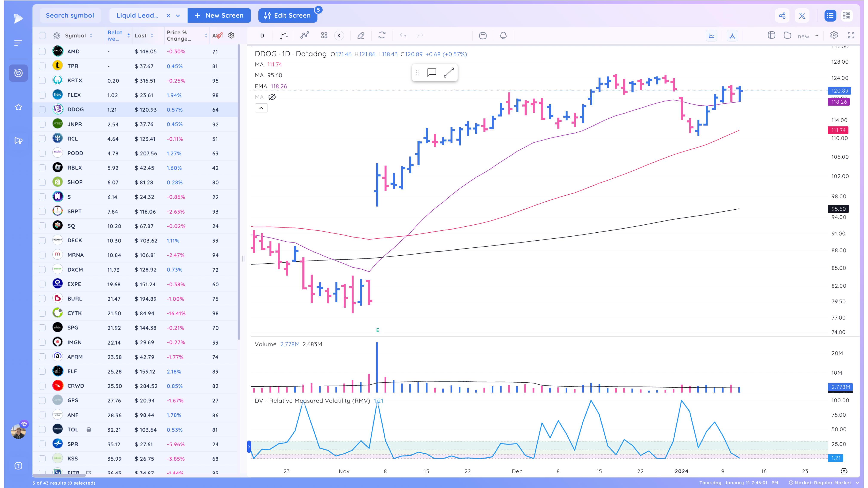The height and width of the screenshot is (488, 868).
Task: Click the app logo in the sidebar
Action: (x=18, y=18)
